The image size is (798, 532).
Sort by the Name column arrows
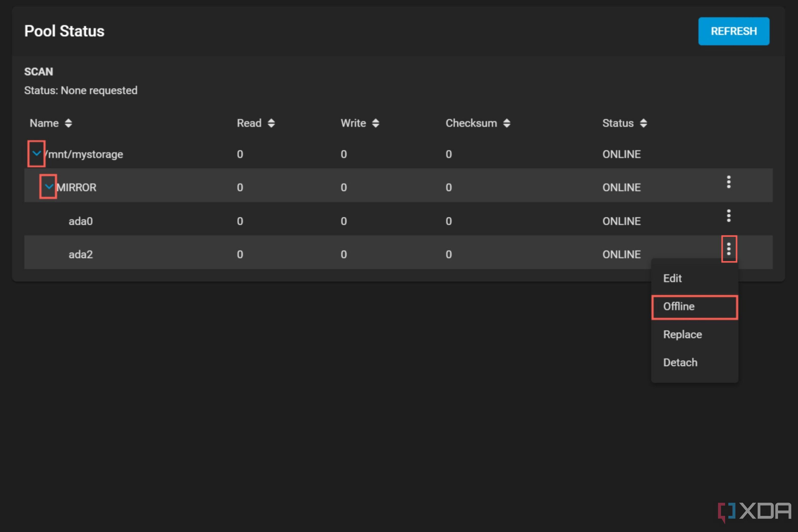click(68, 123)
